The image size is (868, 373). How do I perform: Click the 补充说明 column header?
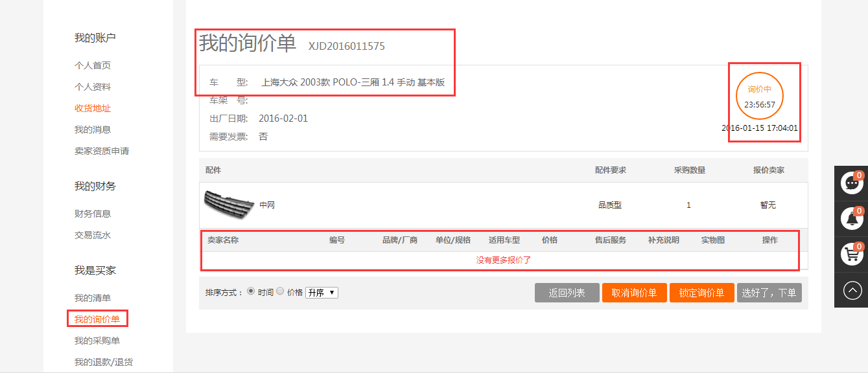tap(664, 240)
